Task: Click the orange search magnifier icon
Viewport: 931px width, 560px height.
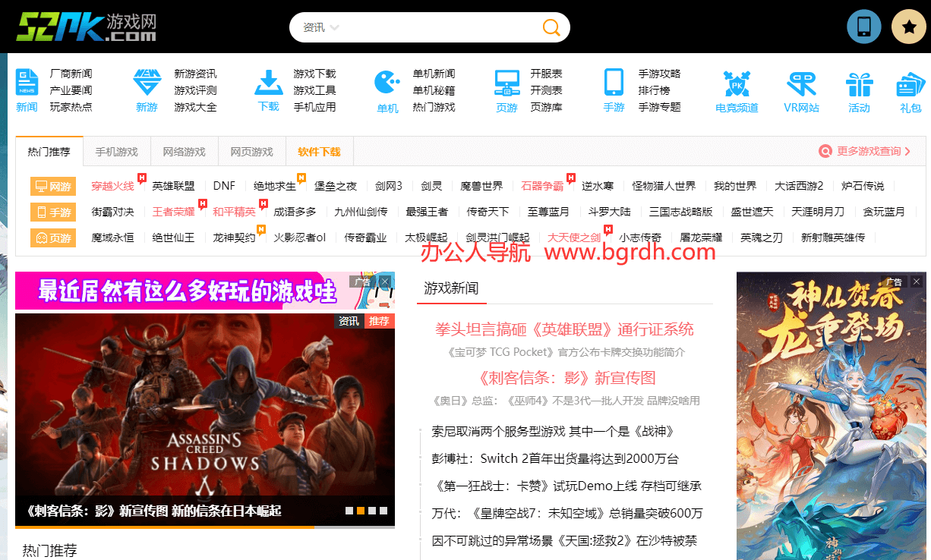Action: 551,28
